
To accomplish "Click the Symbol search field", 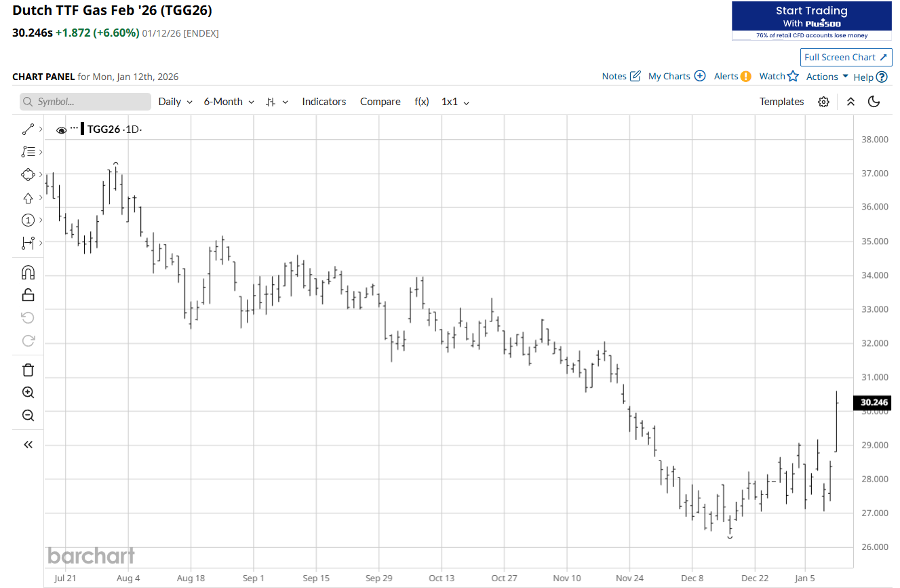I will click(x=85, y=102).
